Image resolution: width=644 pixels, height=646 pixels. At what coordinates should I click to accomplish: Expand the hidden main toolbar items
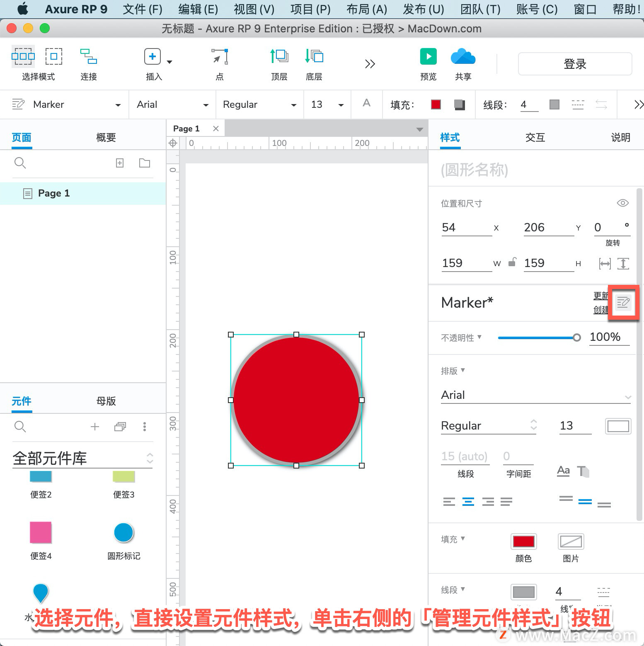[x=370, y=64]
